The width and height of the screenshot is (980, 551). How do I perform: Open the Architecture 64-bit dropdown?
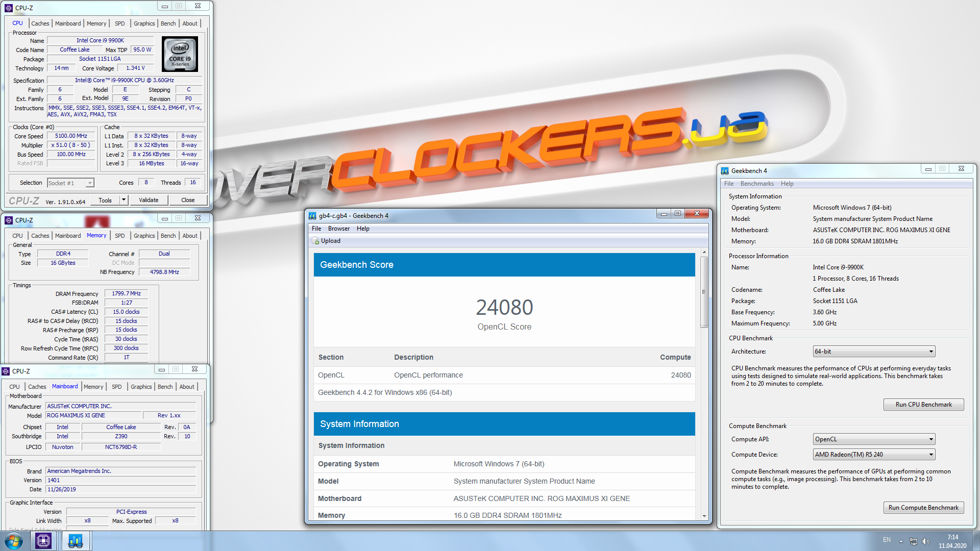point(874,352)
